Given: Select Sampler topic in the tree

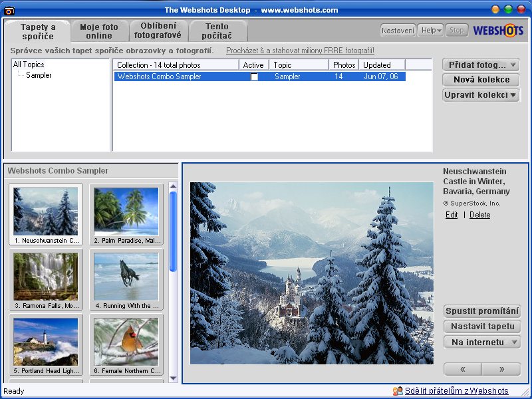Looking at the screenshot, I should pos(39,75).
